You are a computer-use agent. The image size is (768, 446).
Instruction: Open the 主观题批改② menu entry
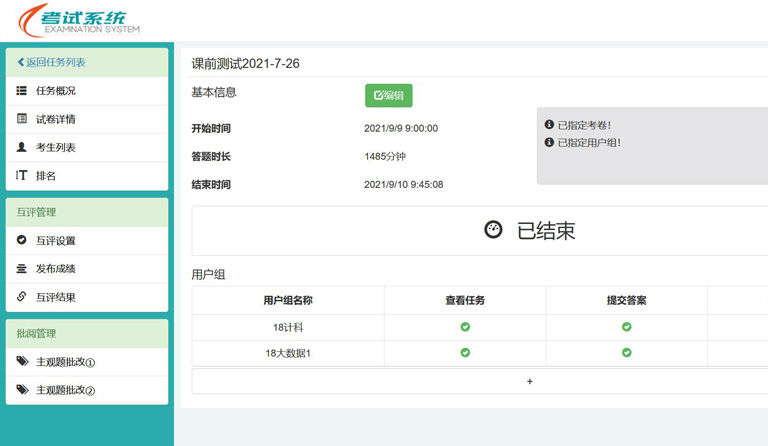[x=65, y=390]
